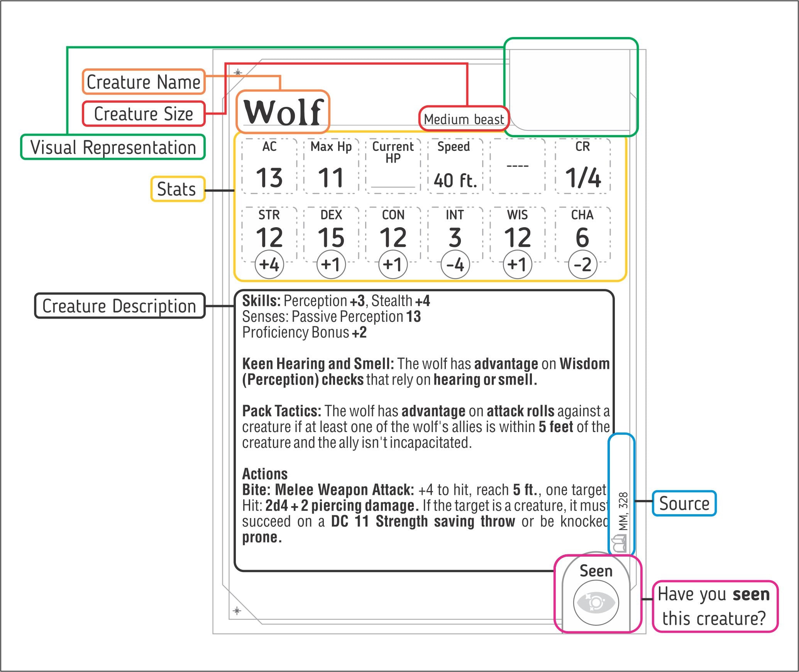Click the Creature Name callout label
Screen dimensions: 799x672
144,82
